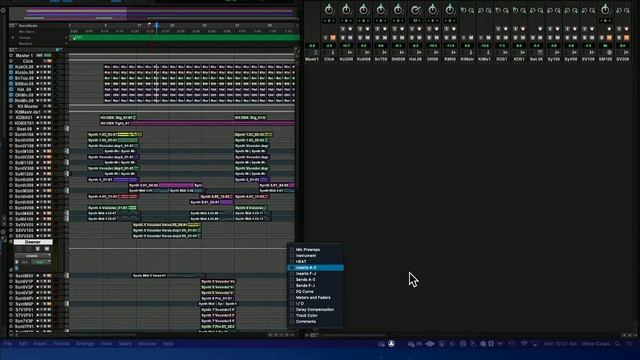Toggle the Mic Preamps checkbox in popup menu
This screenshot has height=360, width=640.
tap(292, 249)
